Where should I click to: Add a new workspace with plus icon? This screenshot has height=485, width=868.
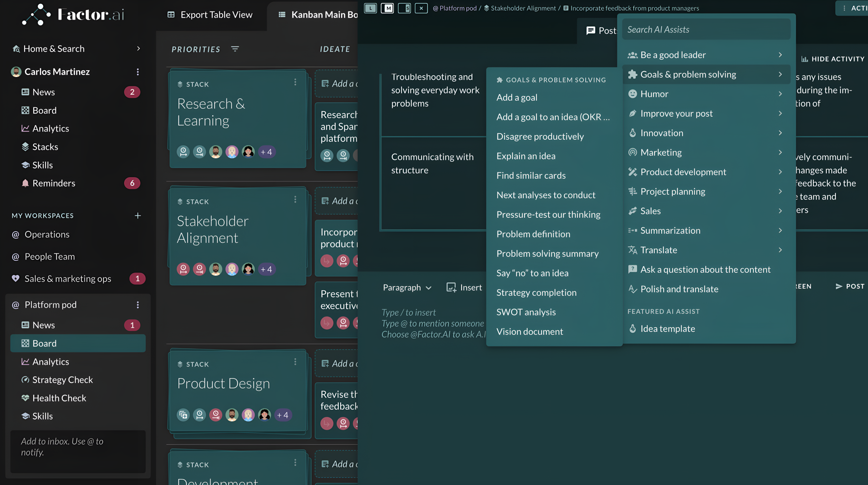coord(138,216)
